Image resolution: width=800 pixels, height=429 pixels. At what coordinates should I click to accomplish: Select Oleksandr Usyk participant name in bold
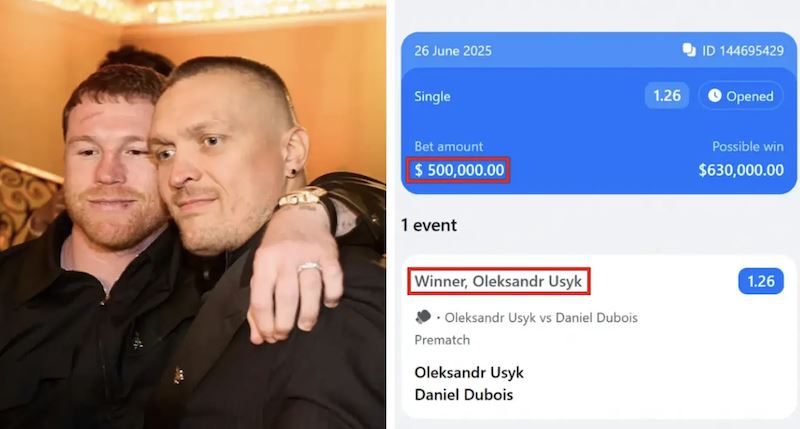click(469, 372)
